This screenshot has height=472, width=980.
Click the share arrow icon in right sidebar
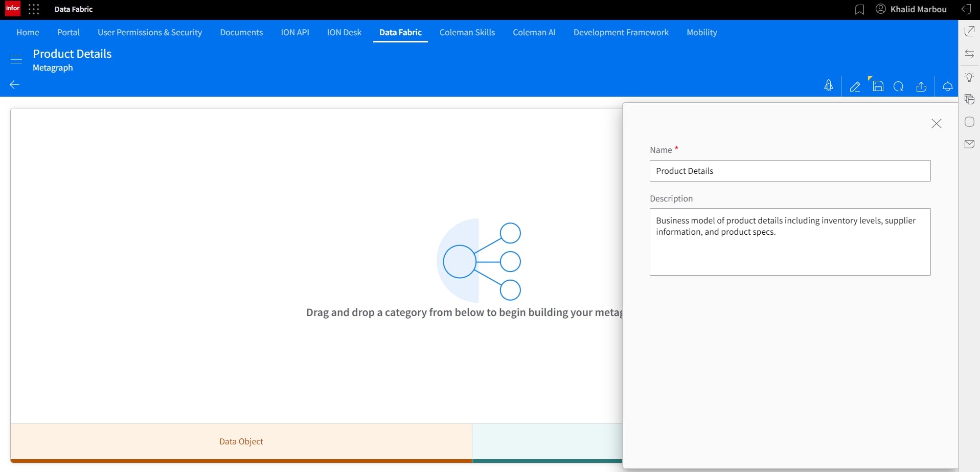point(969,31)
